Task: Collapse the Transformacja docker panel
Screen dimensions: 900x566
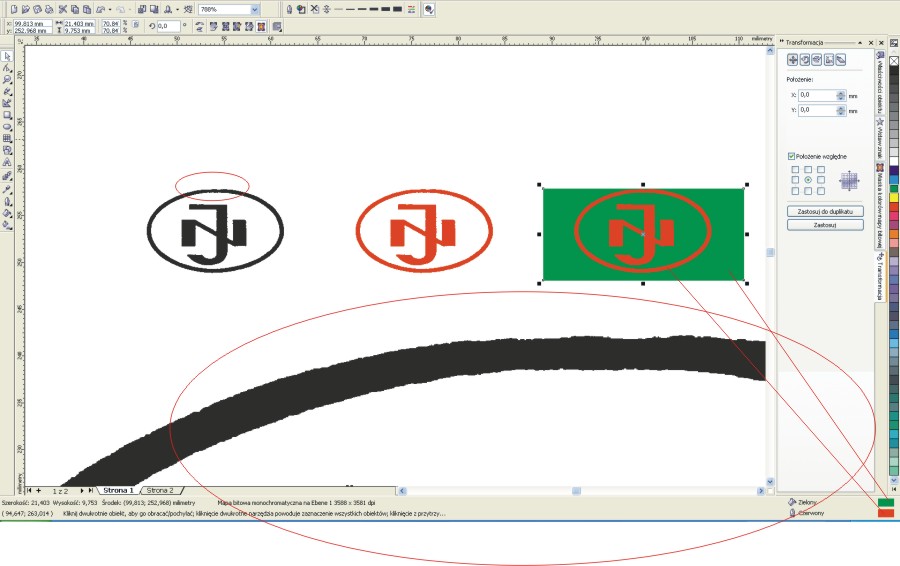Action: 860,43
